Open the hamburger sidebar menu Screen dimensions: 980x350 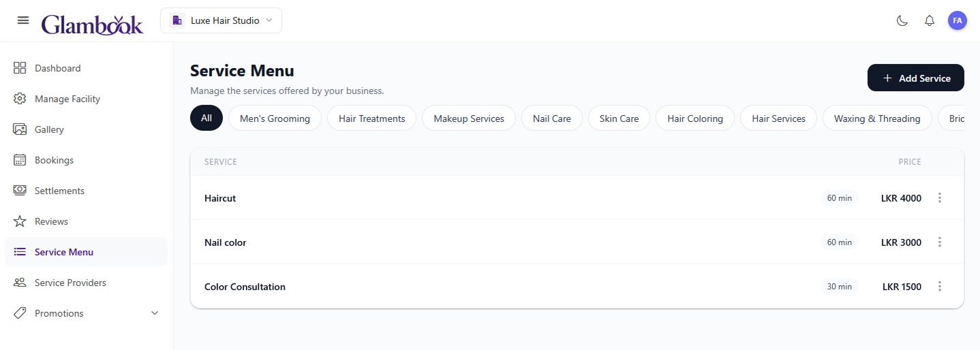click(x=23, y=20)
